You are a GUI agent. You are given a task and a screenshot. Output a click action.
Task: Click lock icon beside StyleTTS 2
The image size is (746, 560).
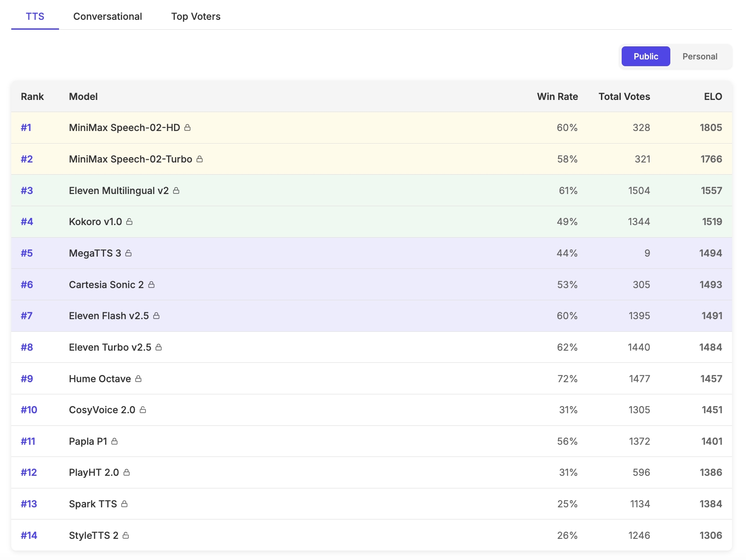click(126, 535)
